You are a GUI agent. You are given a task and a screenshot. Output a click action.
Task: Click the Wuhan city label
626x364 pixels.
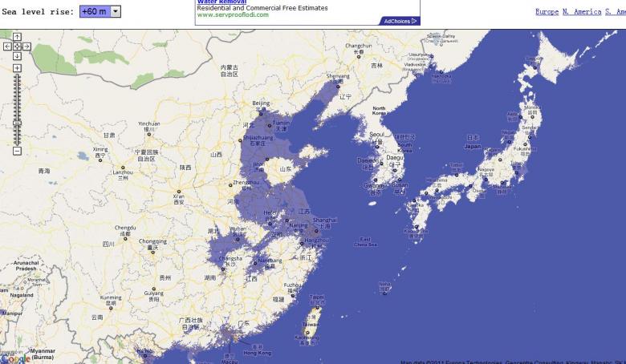(238, 229)
